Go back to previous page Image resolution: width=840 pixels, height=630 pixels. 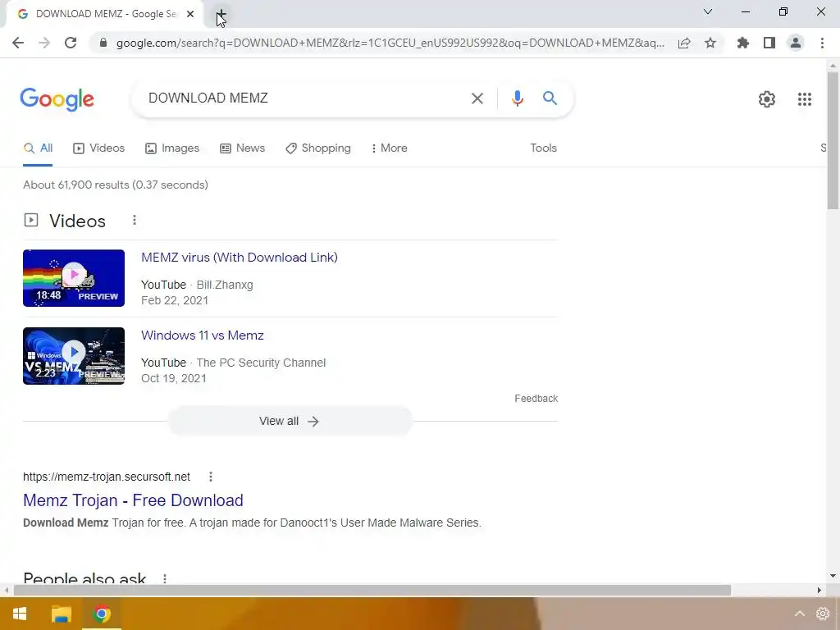pos(18,43)
